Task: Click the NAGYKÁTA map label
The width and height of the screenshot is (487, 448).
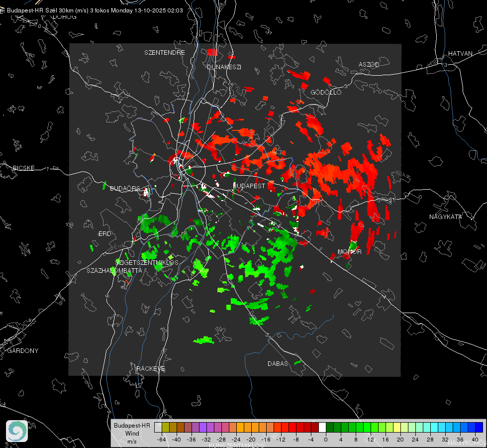Action: click(x=446, y=217)
